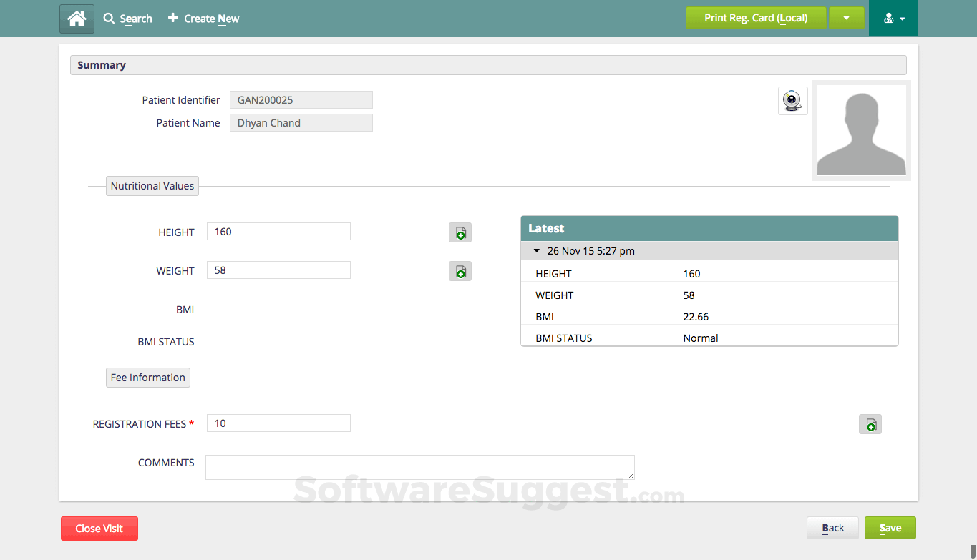Expand the print options dropdown arrow
This screenshot has height=560, width=977.
point(846,18)
